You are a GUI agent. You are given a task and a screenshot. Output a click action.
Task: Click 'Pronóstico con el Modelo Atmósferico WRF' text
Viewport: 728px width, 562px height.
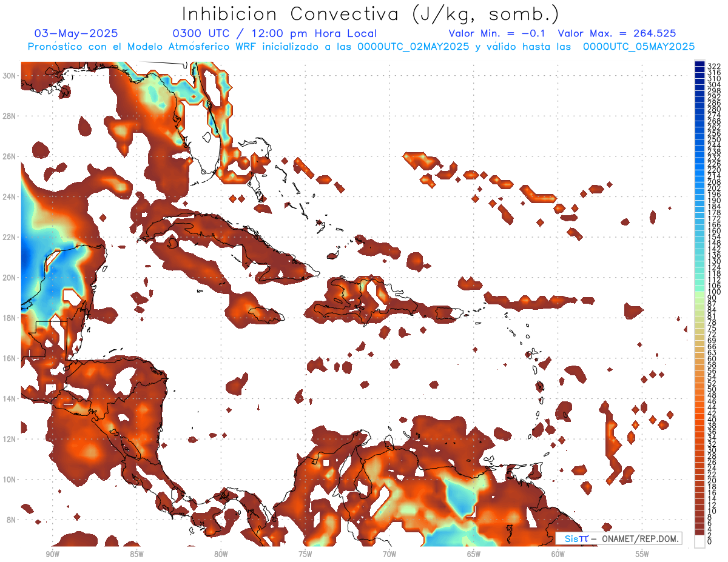(143, 47)
